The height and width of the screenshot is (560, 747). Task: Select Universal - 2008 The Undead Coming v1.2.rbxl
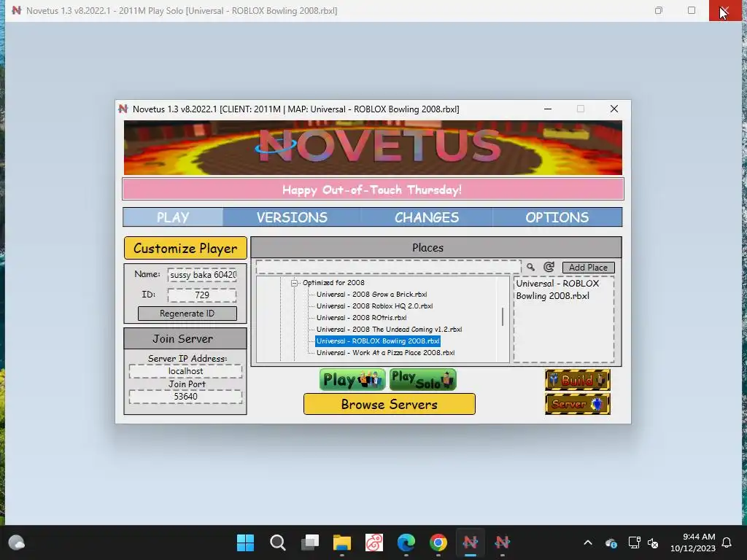coord(390,330)
